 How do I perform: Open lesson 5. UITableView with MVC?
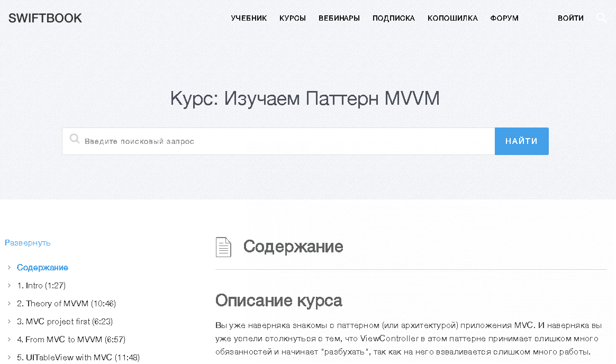78,358
